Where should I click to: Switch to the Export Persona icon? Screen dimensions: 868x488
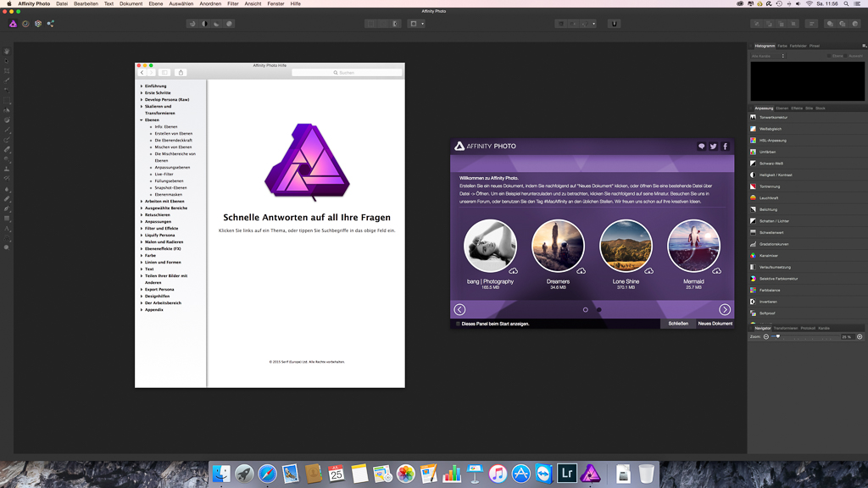point(50,24)
